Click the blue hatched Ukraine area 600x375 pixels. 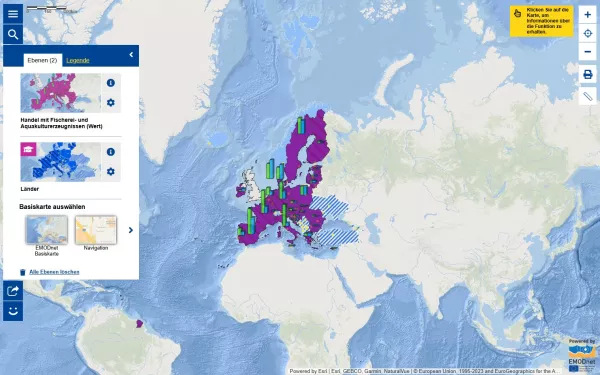click(x=330, y=207)
